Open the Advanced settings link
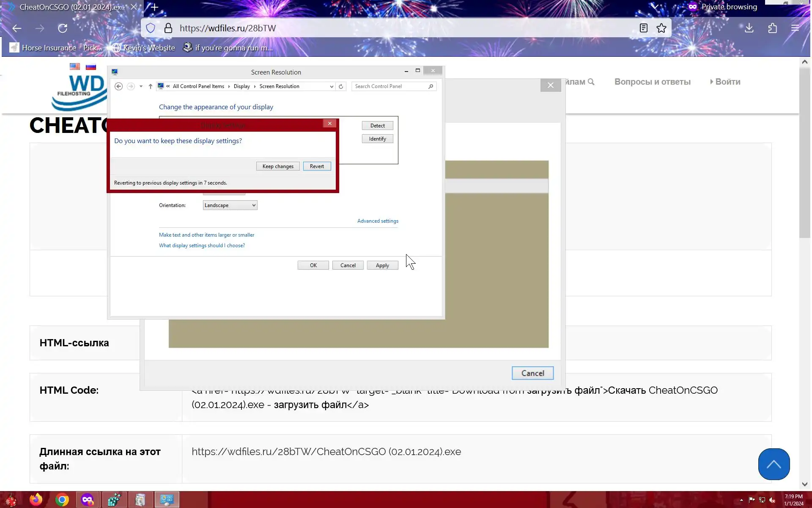The height and width of the screenshot is (508, 812). [377, 221]
